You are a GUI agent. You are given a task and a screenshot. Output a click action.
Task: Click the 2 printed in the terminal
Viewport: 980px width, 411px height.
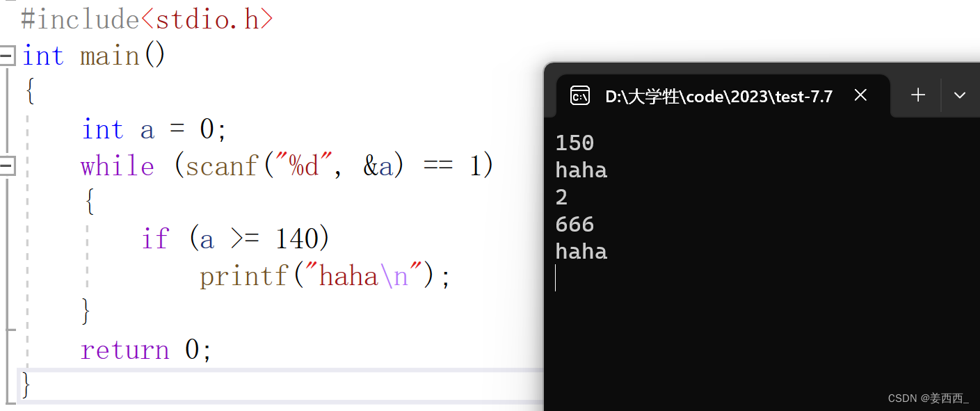(561, 197)
